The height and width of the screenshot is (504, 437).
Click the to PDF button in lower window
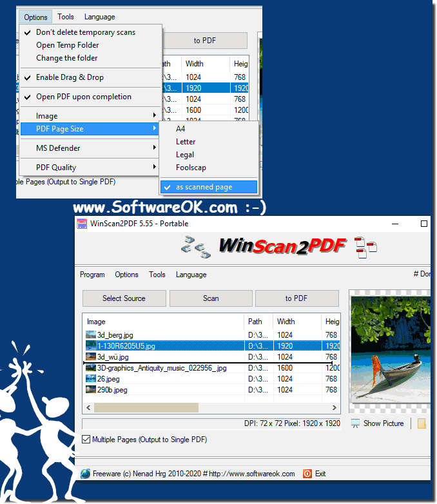296,298
